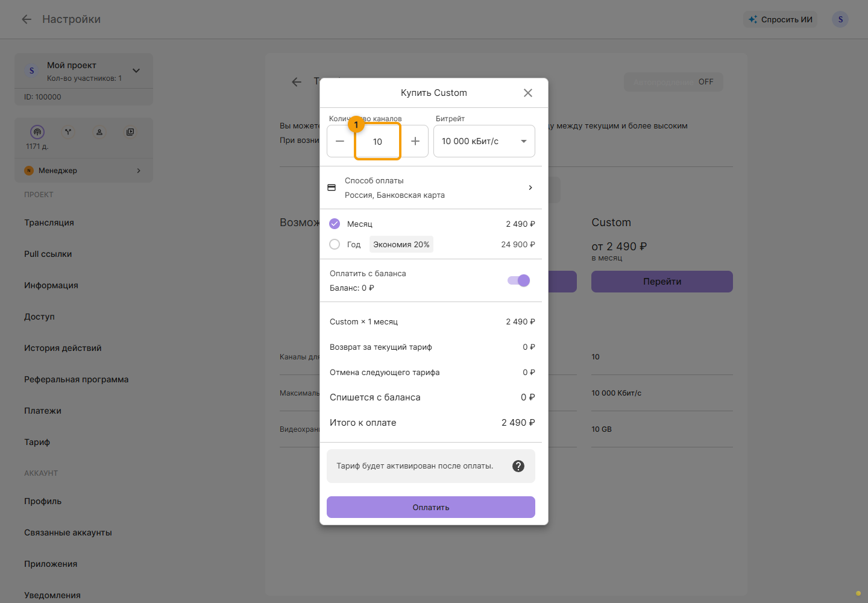Select the Год billing period
Image resolution: width=868 pixels, height=603 pixels.
pyautogui.click(x=335, y=244)
